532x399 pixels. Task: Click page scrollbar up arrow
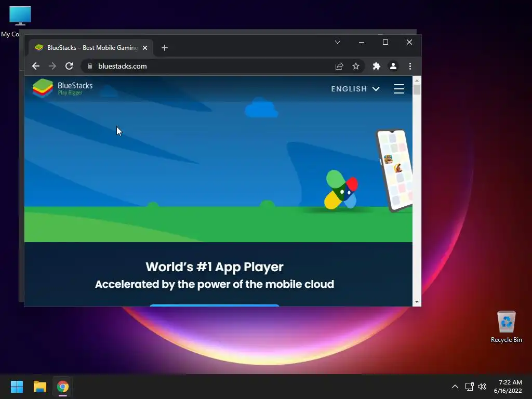(417, 81)
